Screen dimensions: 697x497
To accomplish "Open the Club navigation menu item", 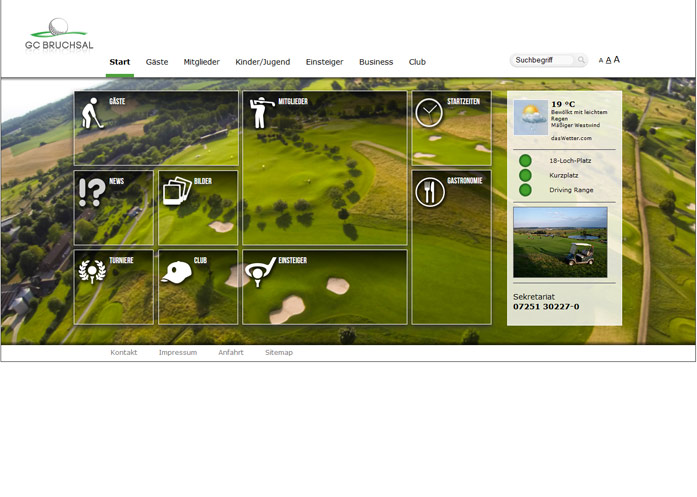I will (x=417, y=62).
